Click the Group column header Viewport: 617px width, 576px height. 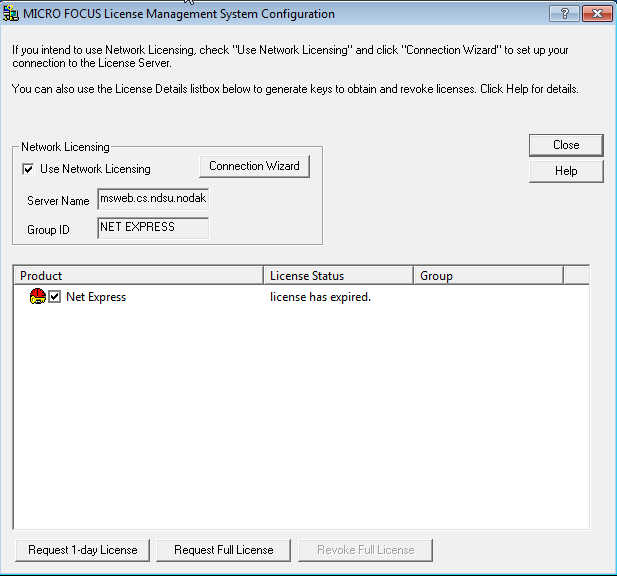coord(488,276)
